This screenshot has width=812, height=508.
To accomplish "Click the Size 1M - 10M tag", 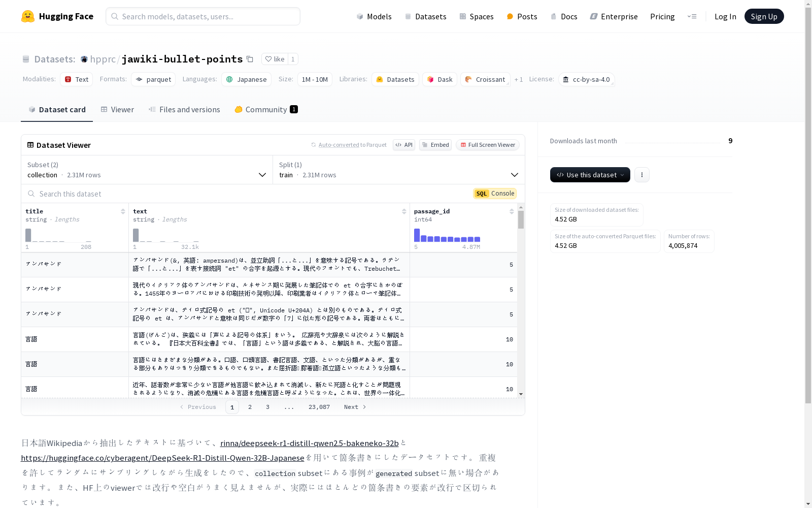I will point(315,79).
